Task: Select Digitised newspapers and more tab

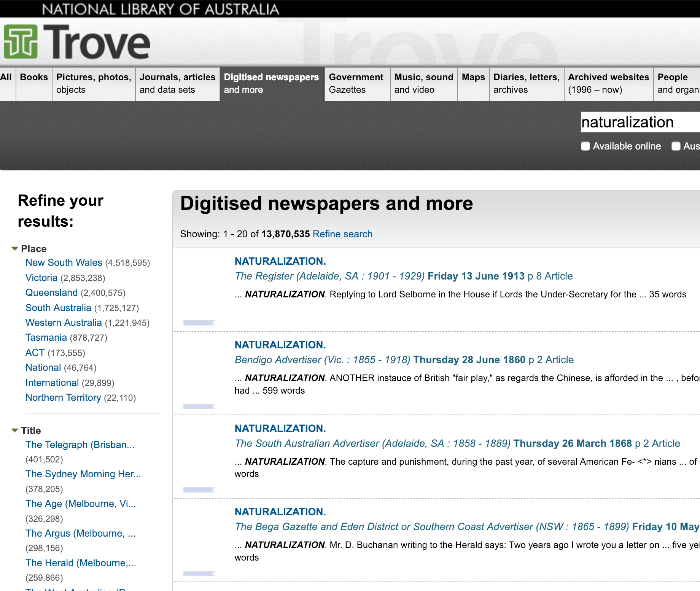Action: pos(272,84)
